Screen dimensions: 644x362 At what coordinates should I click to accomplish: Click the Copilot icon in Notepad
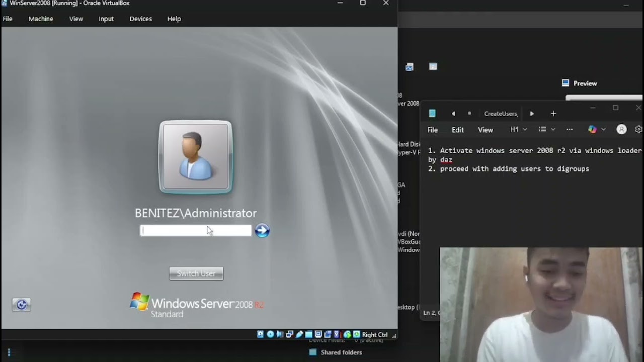[x=592, y=129]
